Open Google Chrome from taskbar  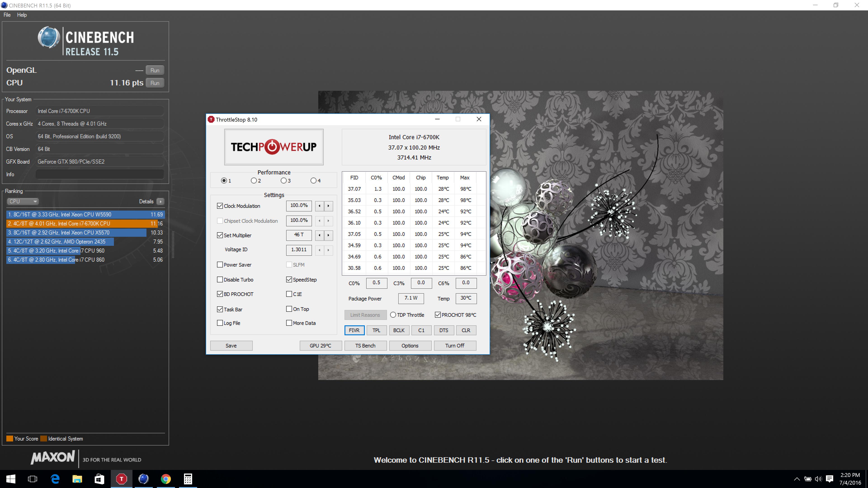pos(166,479)
